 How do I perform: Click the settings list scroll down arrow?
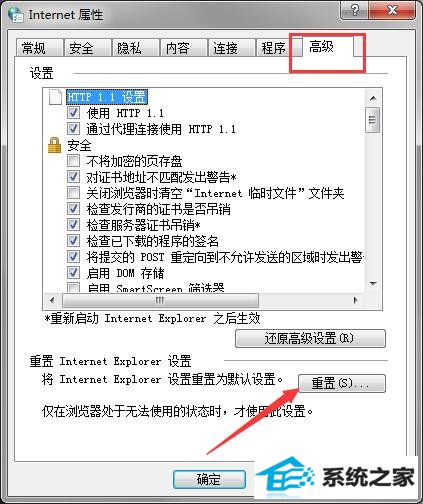point(373,284)
